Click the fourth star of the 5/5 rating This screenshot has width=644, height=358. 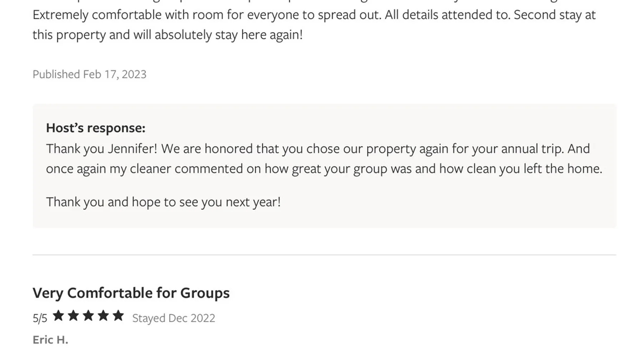[103, 316]
